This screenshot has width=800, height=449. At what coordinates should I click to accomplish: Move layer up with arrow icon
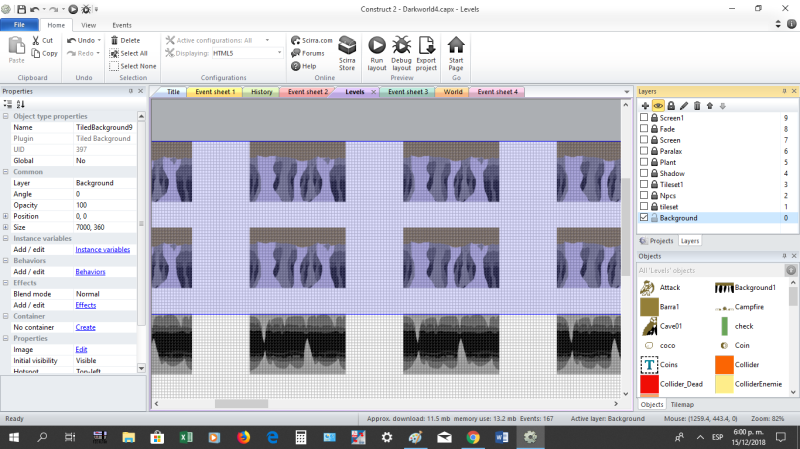coord(710,106)
